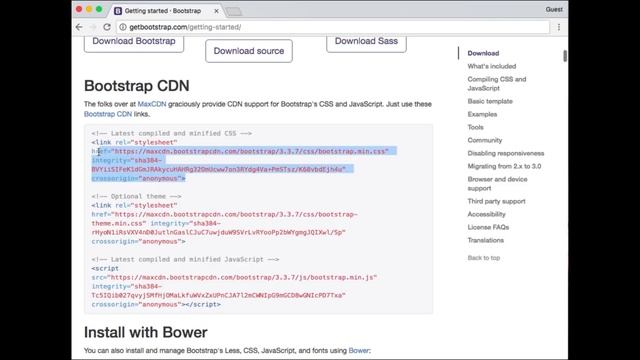The image size is (640, 360).
Task: Go to Basic template in the sidebar
Action: (490, 101)
